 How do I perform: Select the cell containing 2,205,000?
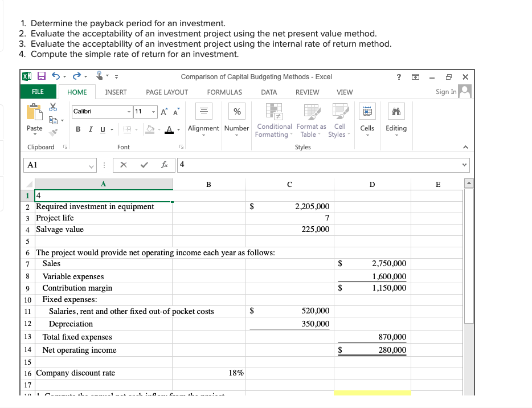[289, 206]
